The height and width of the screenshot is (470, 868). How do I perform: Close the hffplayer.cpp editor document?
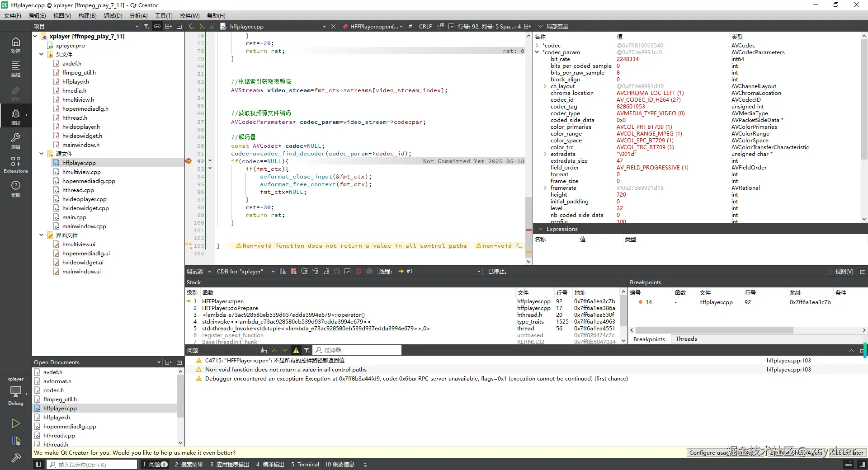(x=333, y=27)
